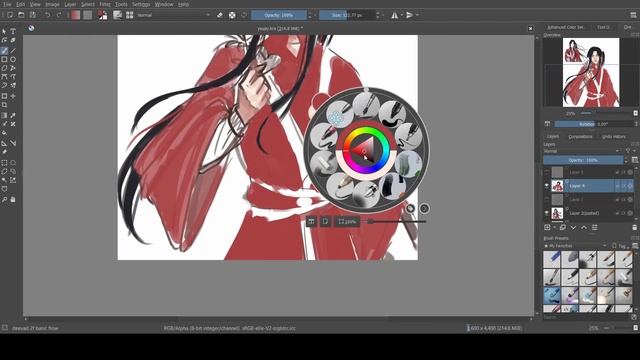Toggle eraser mode

point(220,15)
